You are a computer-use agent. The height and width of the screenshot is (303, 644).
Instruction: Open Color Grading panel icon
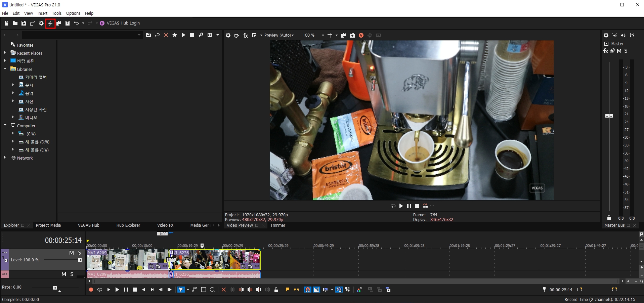point(359,290)
